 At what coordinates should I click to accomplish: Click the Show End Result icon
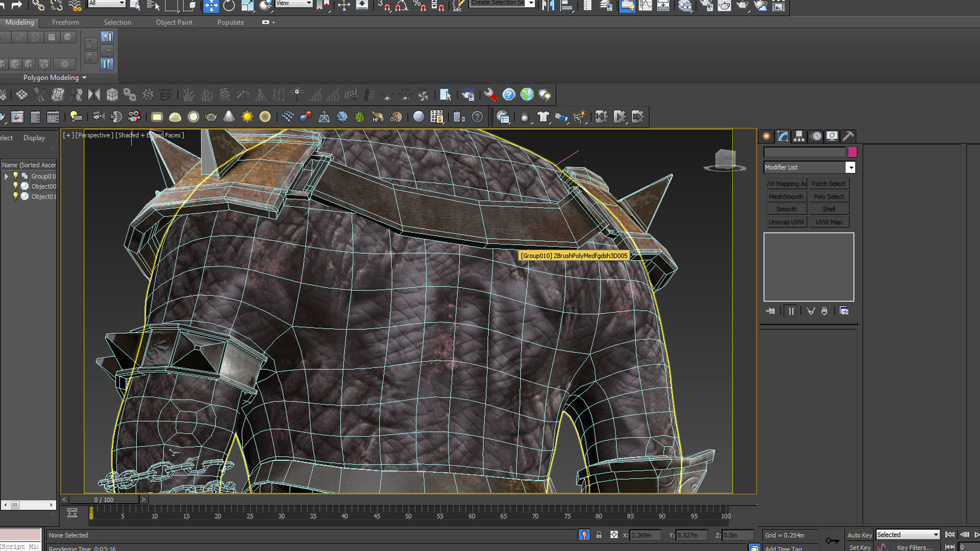(x=791, y=311)
